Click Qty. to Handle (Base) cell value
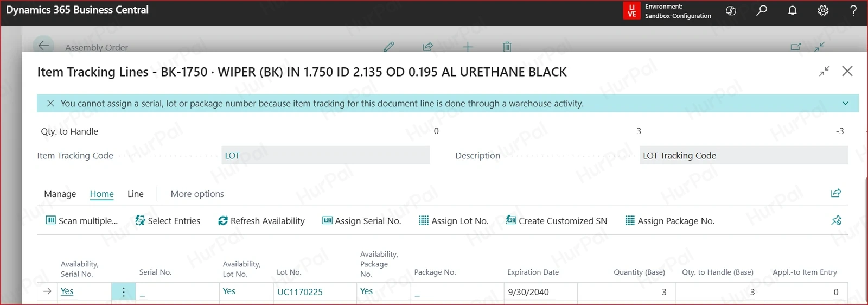Screen dimensions: 868x305 tap(719, 292)
